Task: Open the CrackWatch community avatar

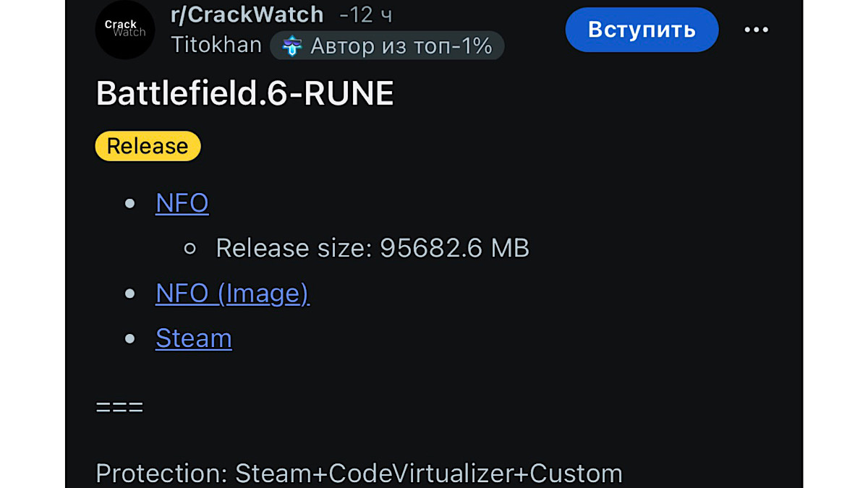Action: click(x=125, y=30)
